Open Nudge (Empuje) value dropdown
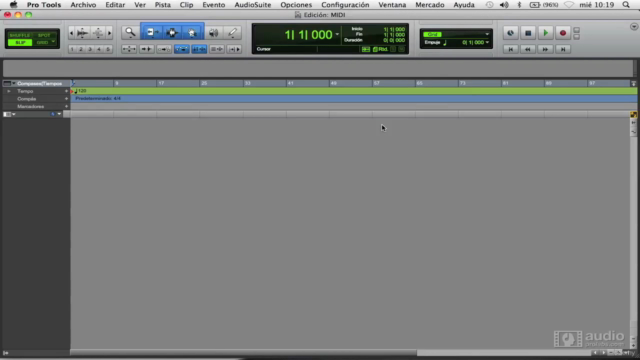 click(x=487, y=42)
